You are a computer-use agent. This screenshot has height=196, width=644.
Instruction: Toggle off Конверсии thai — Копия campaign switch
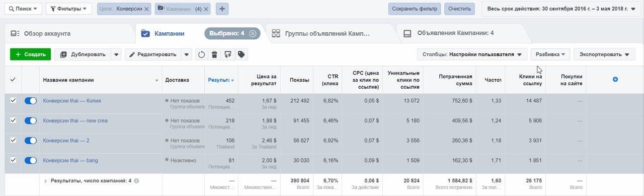tap(31, 101)
